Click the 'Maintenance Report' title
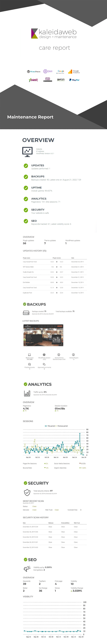Screen dimensions: 107x644 pos(30,117)
